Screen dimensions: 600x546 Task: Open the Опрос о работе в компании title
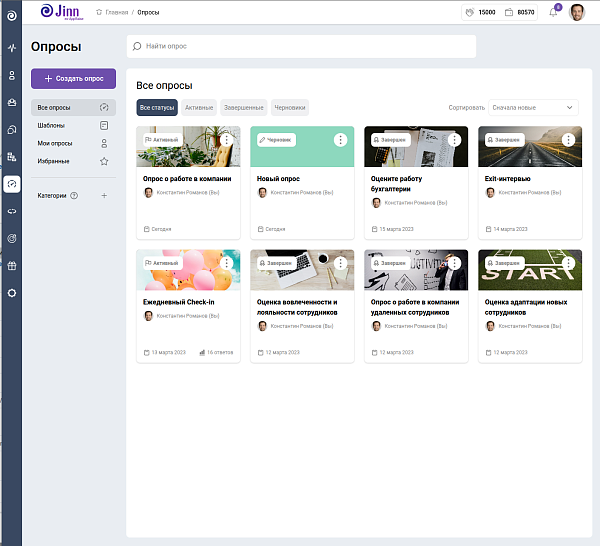[187, 179]
